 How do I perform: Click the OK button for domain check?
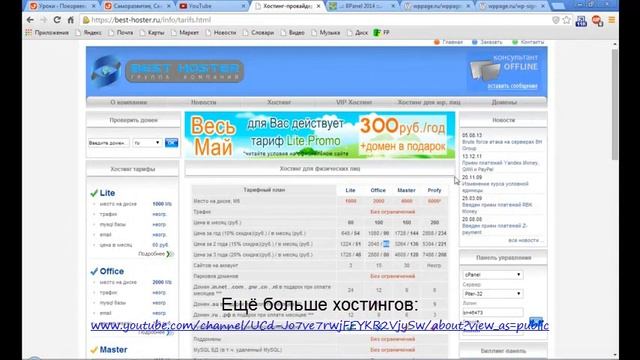pos(171,143)
